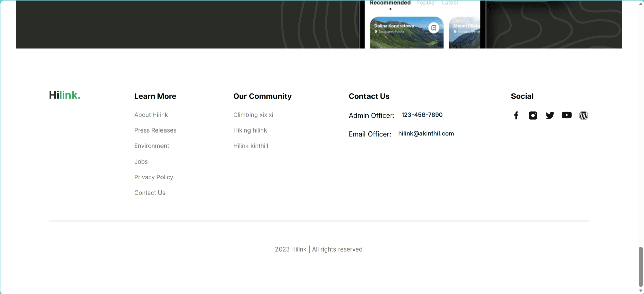The height and width of the screenshot is (294, 644).
Task: Open Hilink kinthill community link
Action: (251, 146)
